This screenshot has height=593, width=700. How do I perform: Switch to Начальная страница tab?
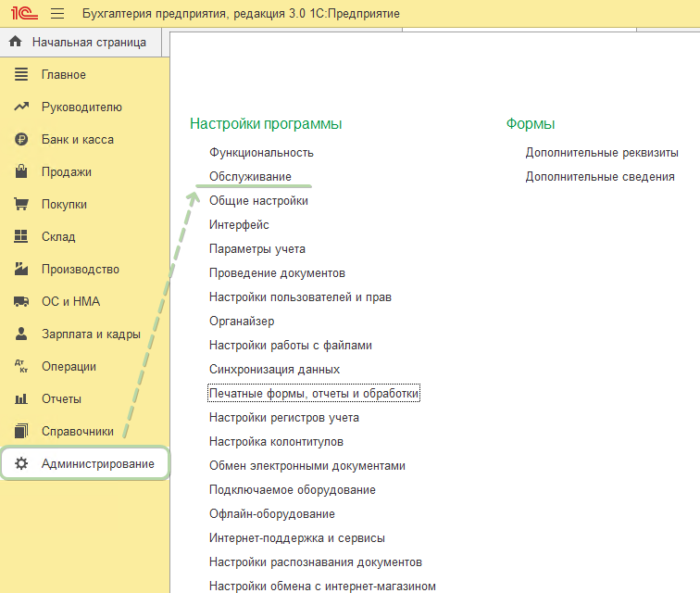click(x=81, y=42)
